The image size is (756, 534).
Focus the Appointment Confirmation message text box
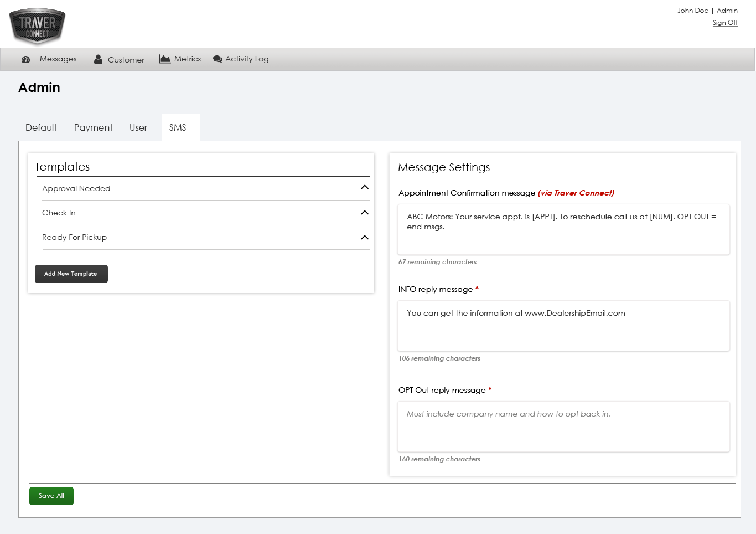563,229
